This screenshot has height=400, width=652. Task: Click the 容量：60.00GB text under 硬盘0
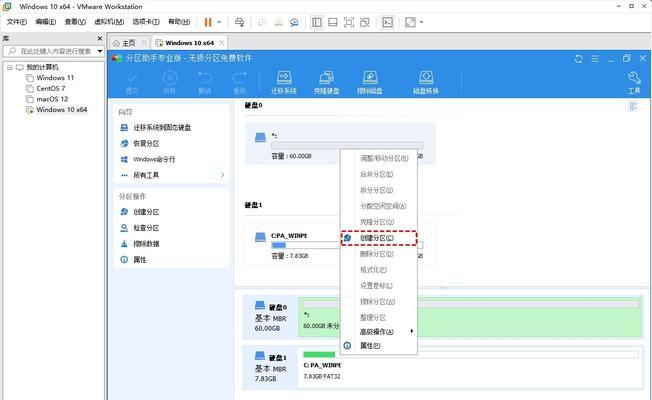291,156
